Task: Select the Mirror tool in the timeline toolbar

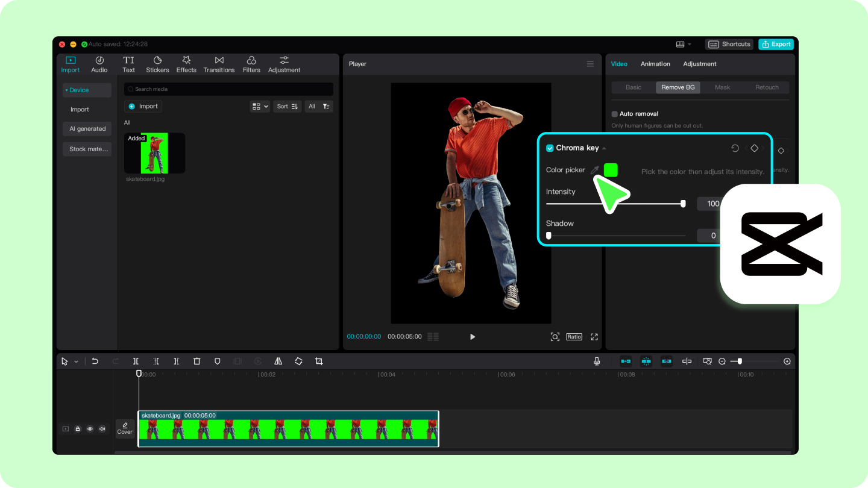Action: [x=278, y=361]
